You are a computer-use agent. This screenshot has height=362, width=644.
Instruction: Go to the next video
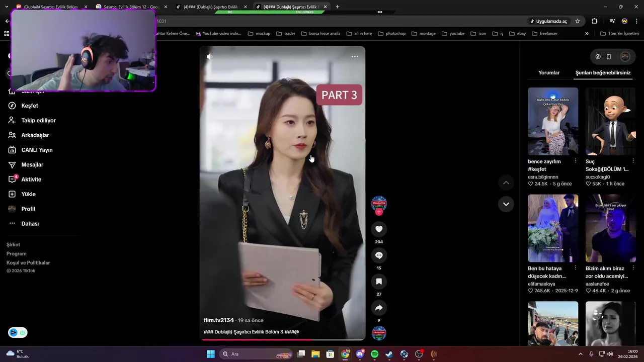point(506,204)
